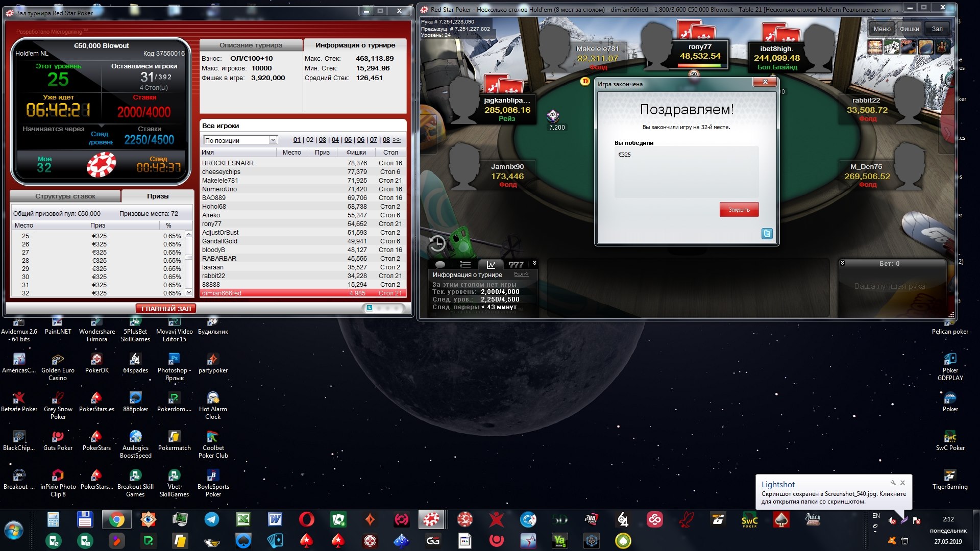
Task: Open the Betsafe Poker desktop shortcut
Action: [x=19, y=402]
